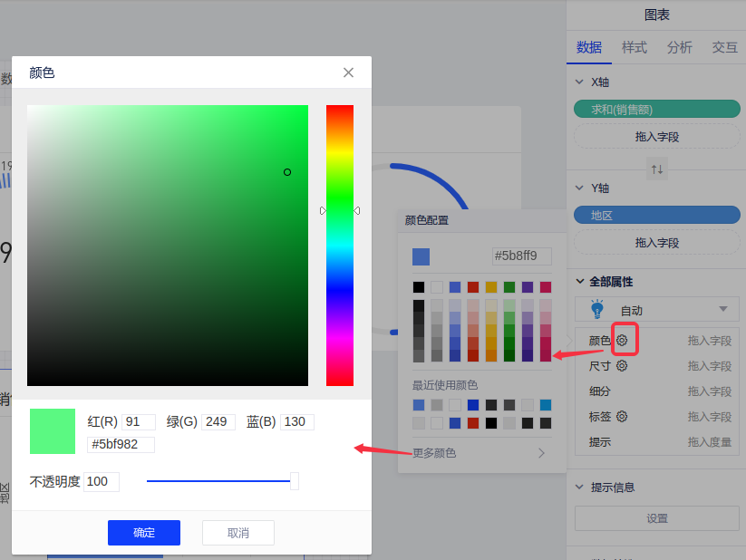This screenshot has width=746, height=560.
Task: Click the hex color field #5bf982
Action: (x=121, y=445)
